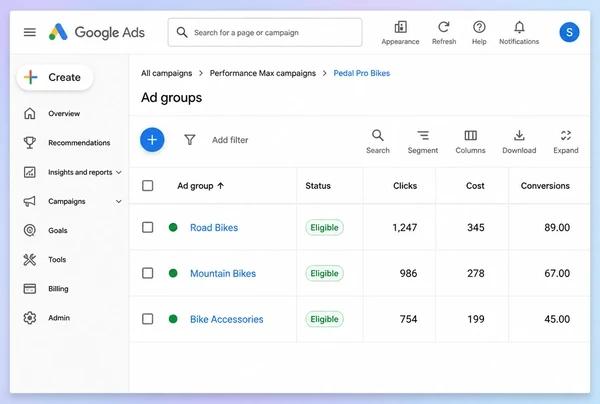The image size is (600, 404).
Task: Click Pedal Pro Bikes breadcrumb
Action: tap(362, 73)
